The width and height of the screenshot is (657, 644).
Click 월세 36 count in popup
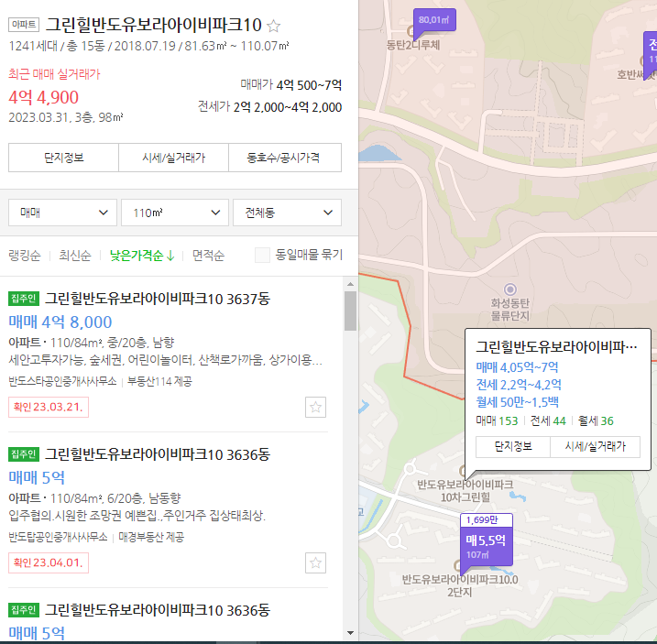point(596,420)
